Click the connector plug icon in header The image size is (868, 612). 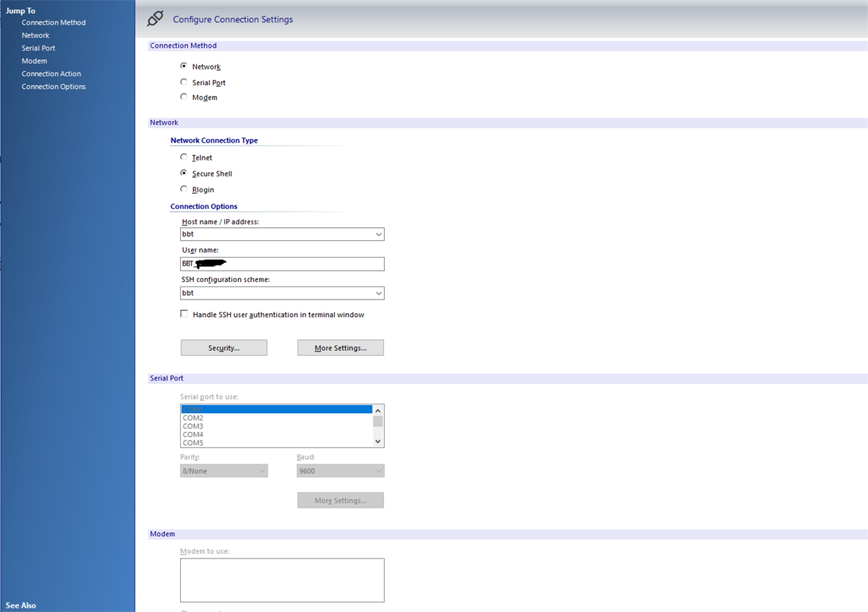click(156, 19)
